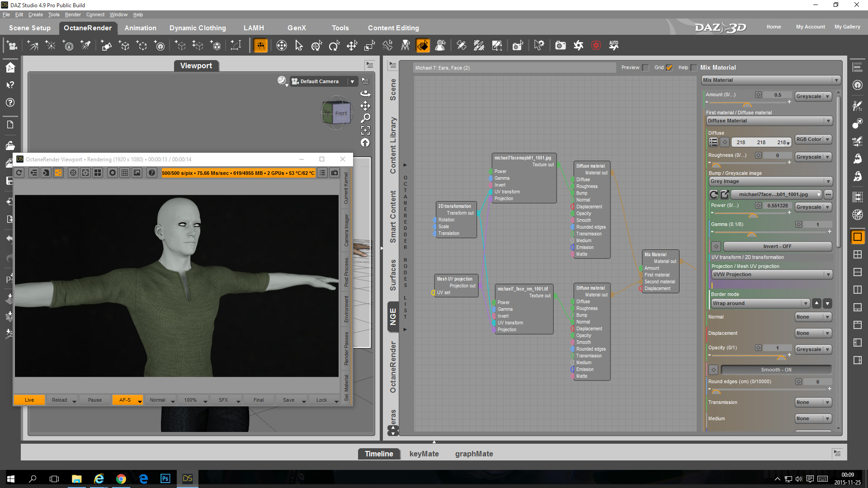Click the viewport frame selection icon
Screen dimensions: 868x488
tap(365, 131)
